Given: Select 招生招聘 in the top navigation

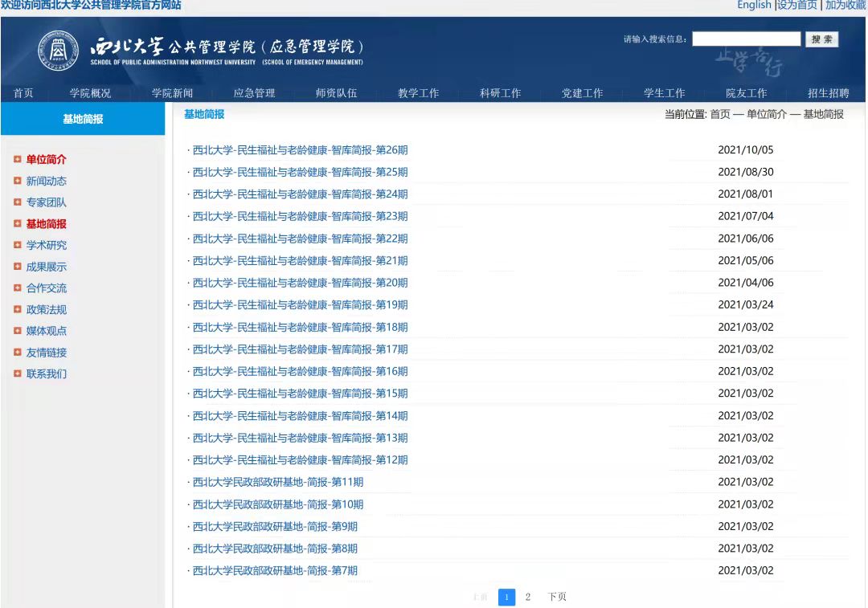Looking at the screenshot, I should [x=828, y=93].
